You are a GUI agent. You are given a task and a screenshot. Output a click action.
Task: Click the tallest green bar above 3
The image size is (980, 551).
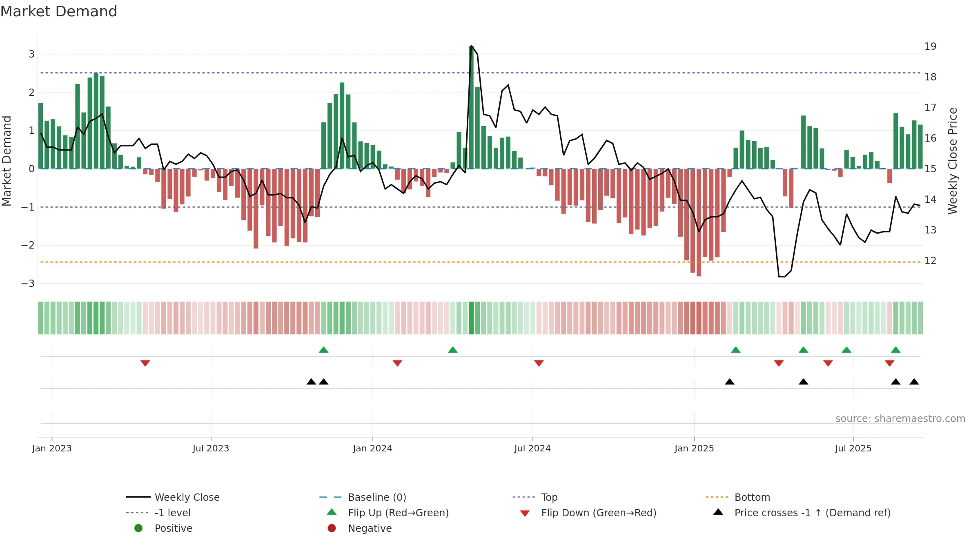click(471, 107)
